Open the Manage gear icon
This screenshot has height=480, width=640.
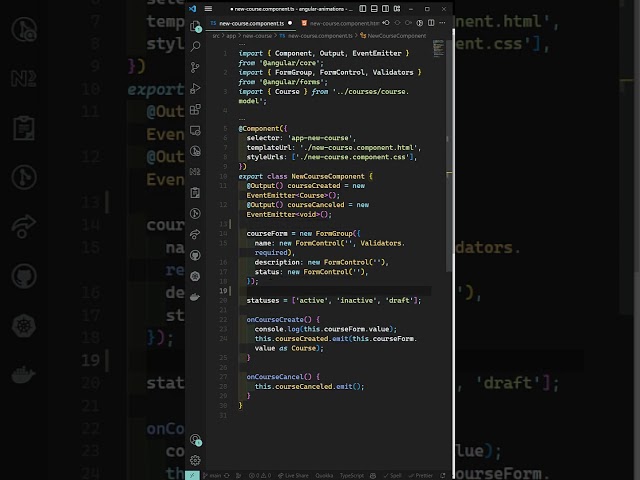point(196,460)
